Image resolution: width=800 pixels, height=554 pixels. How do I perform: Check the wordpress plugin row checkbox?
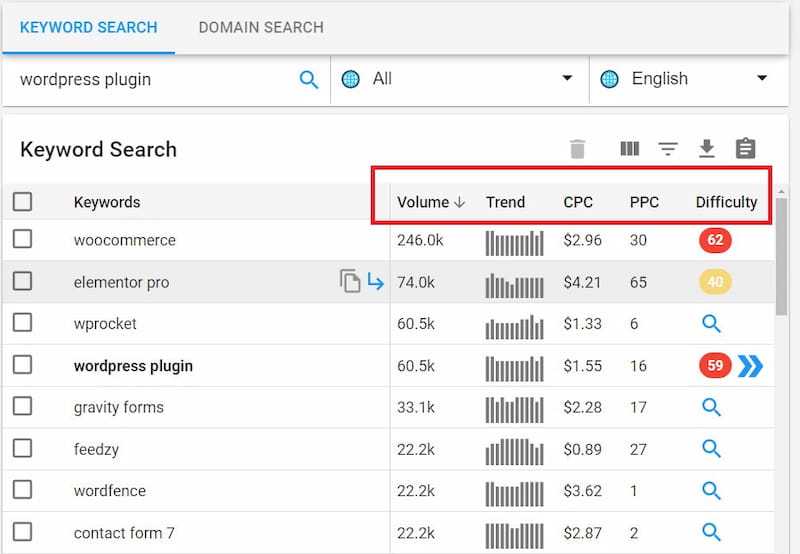point(22,365)
